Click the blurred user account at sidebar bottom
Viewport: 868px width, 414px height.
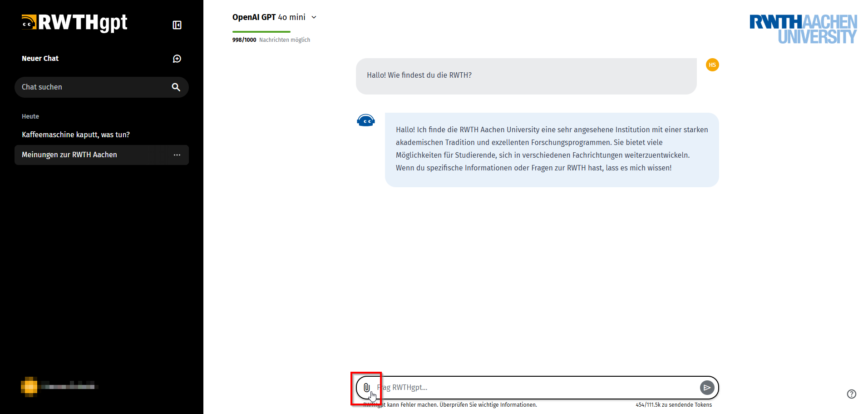pyautogui.click(x=59, y=386)
